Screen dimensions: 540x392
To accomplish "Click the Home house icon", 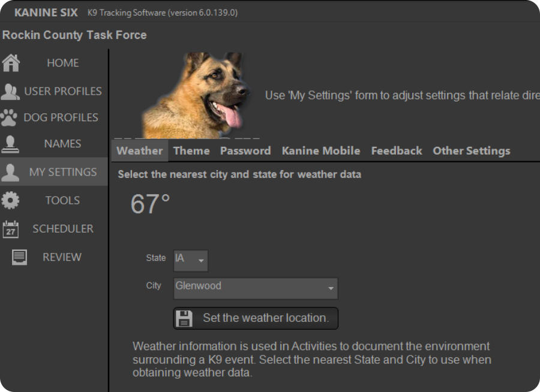I will (x=11, y=63).
